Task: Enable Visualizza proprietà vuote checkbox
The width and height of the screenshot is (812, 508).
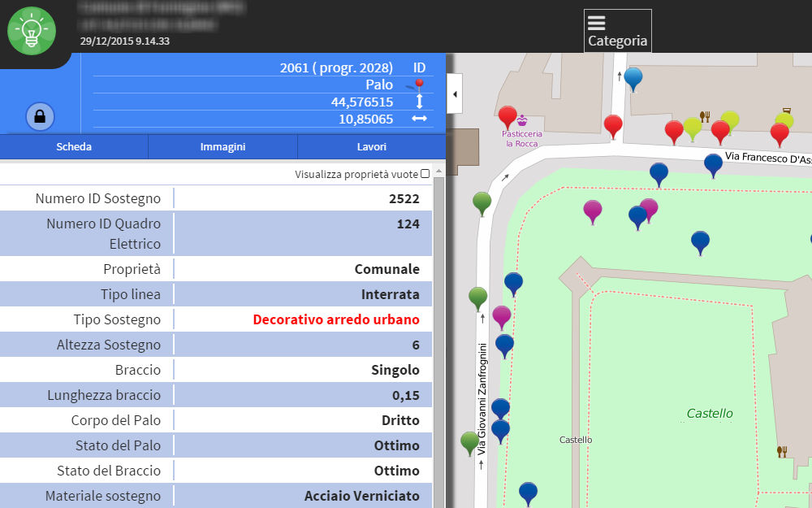Action: tap(425, 174)
